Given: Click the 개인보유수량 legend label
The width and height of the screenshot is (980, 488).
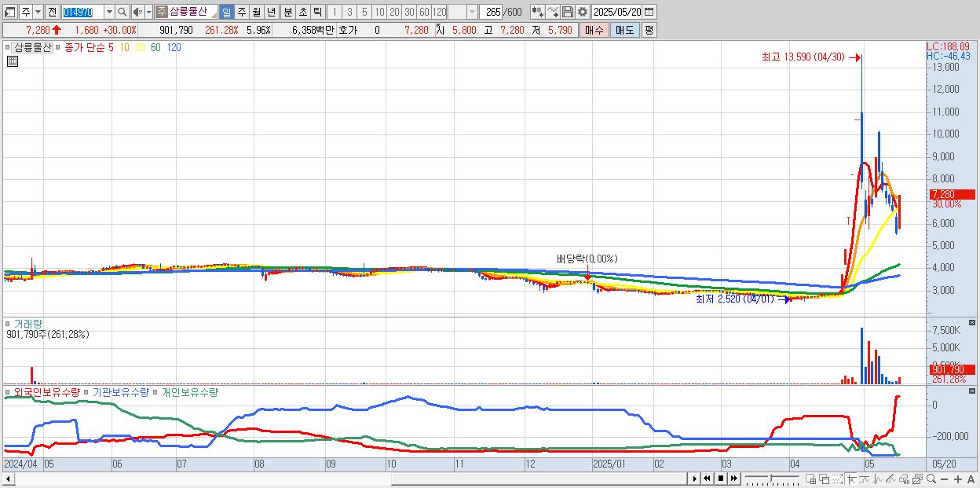Looking at the screenshot, I should pos(189,391).
